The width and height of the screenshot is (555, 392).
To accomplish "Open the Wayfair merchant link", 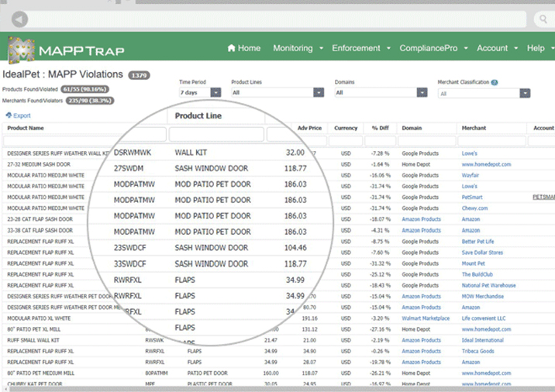I will pos(470,175).
